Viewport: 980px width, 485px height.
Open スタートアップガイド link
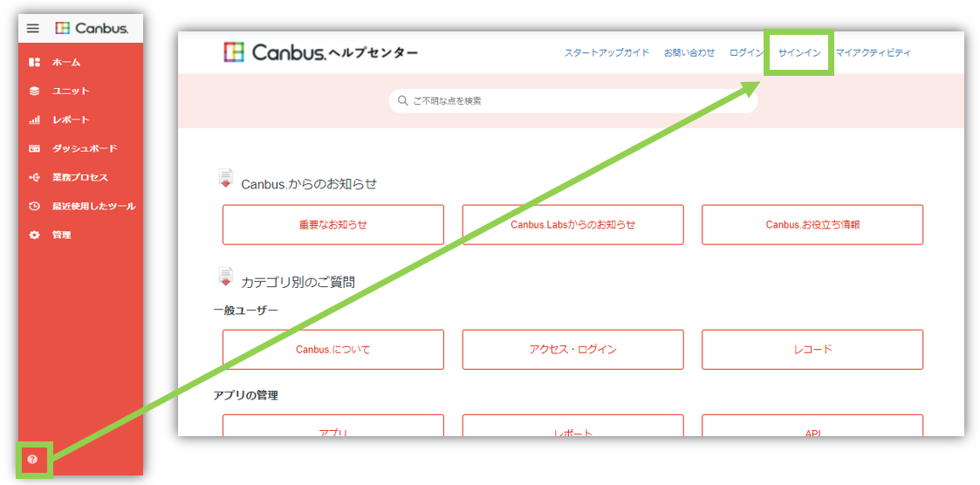click(x=607, y=52)
